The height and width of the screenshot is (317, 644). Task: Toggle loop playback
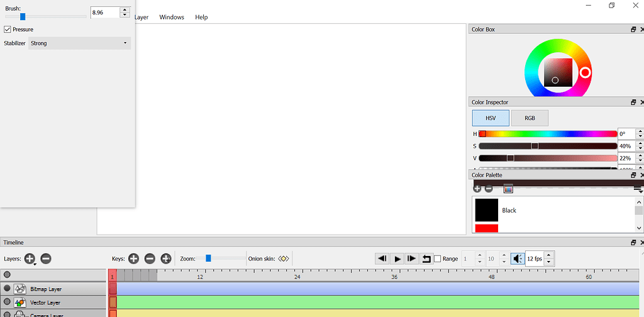(x=426, y=259)
